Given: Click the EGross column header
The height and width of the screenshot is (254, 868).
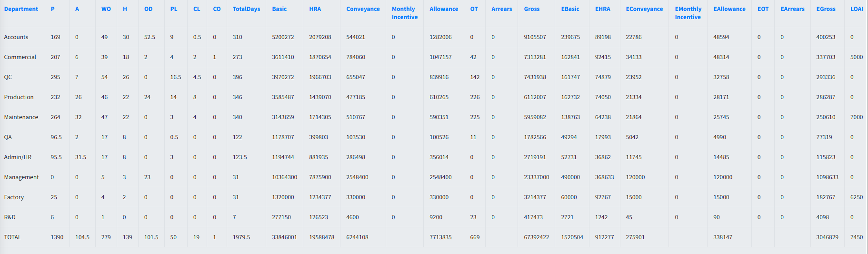Looking at the screenshot, I should (826, 9).
